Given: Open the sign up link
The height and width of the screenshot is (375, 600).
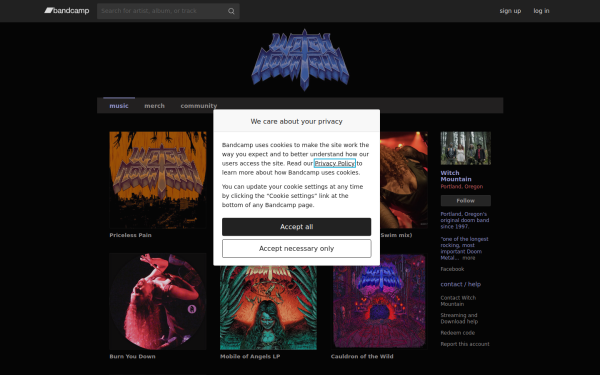Looking at the screenshot, I should point(510,11).
